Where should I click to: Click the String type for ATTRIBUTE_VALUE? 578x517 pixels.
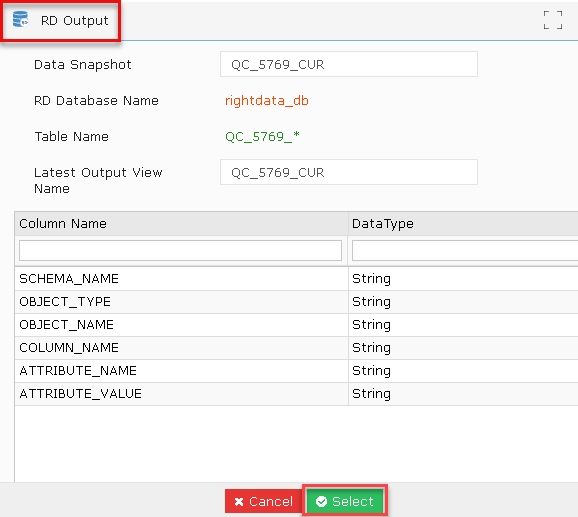371,394
